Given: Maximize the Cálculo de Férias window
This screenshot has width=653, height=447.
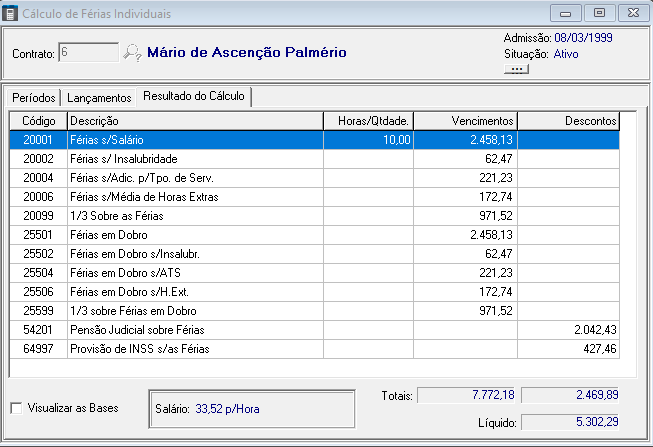Looking at the screenshot, I should click(x=599, y=14).
